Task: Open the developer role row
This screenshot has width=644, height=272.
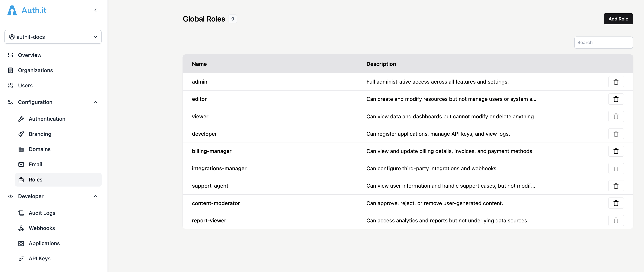Action: click(x=204, y=134)
